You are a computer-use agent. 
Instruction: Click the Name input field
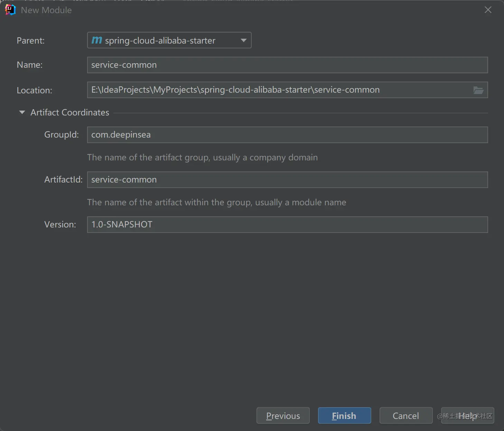(x=287, y=65)
